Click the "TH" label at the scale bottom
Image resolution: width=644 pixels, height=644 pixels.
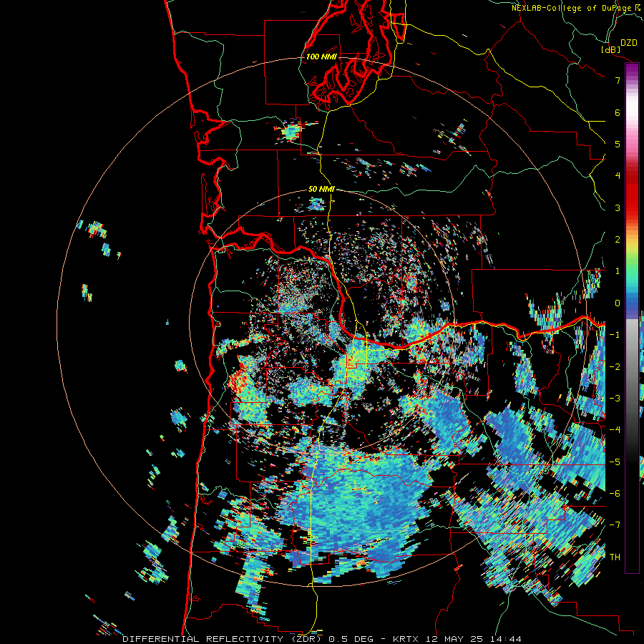pos(615,557)
